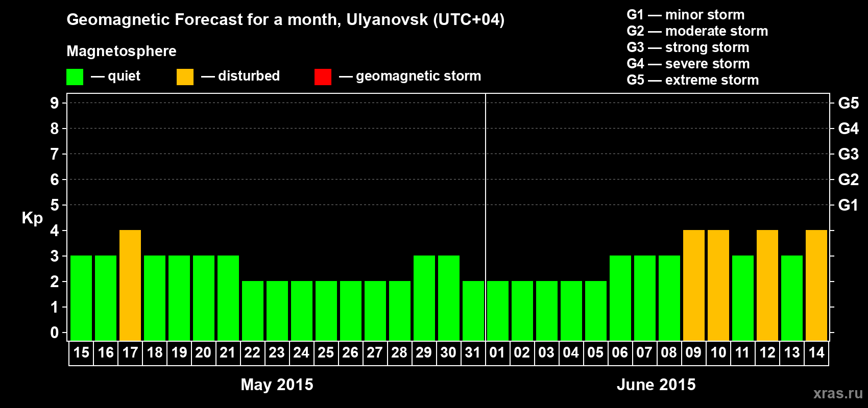Click the G1 label on right axis
Viewport: 868px width, 408px height.
849,205
